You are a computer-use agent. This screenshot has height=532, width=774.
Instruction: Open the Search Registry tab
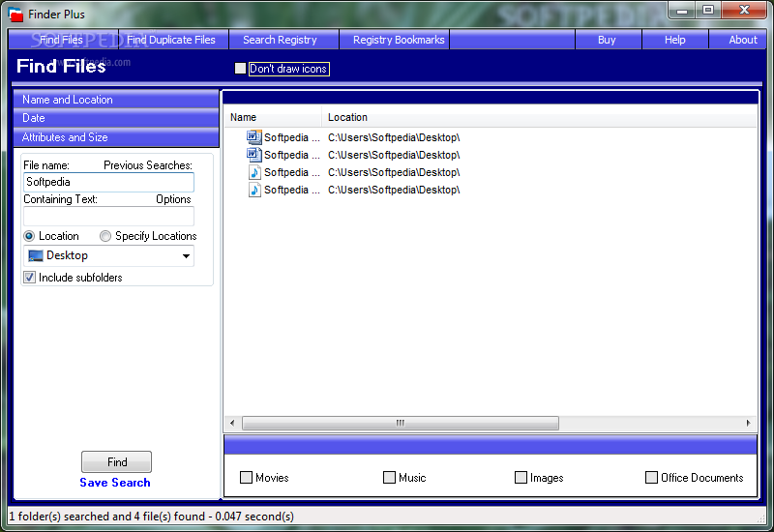click(x=283, y=40)
